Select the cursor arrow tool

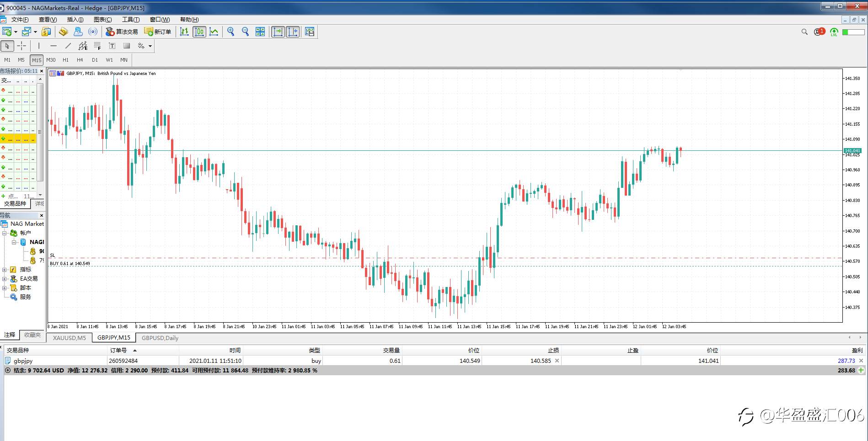(x=7, y=46)
